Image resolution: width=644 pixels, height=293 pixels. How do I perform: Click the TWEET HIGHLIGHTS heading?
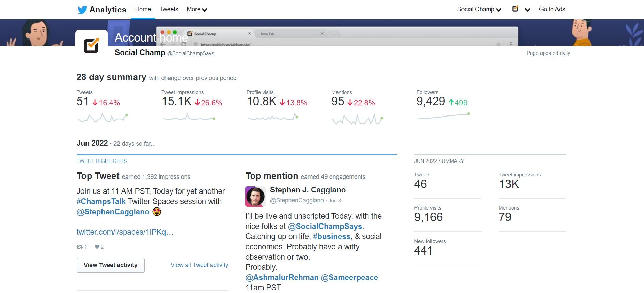click(x=101, y=161)
